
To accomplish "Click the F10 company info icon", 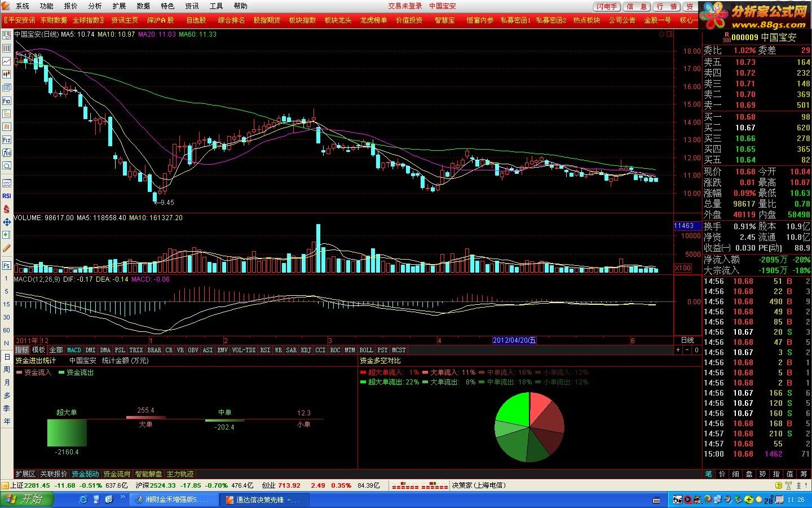I will (x=7, y=100).
